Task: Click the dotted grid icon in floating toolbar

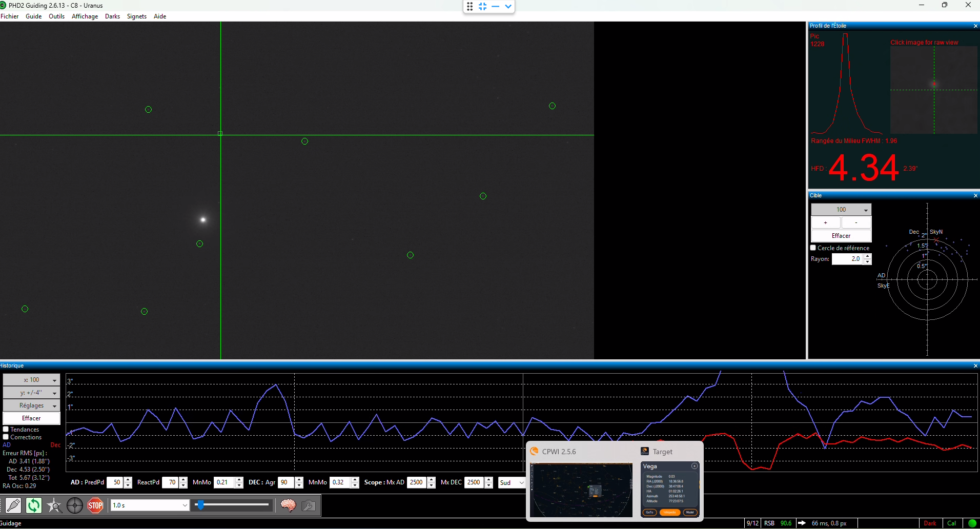Action: pos(470,6)
